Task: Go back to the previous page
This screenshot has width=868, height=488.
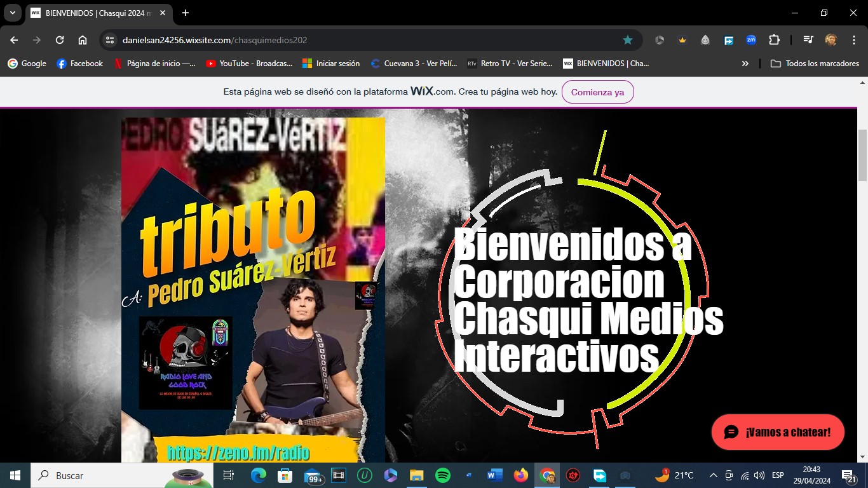Action: coord(14,40)
